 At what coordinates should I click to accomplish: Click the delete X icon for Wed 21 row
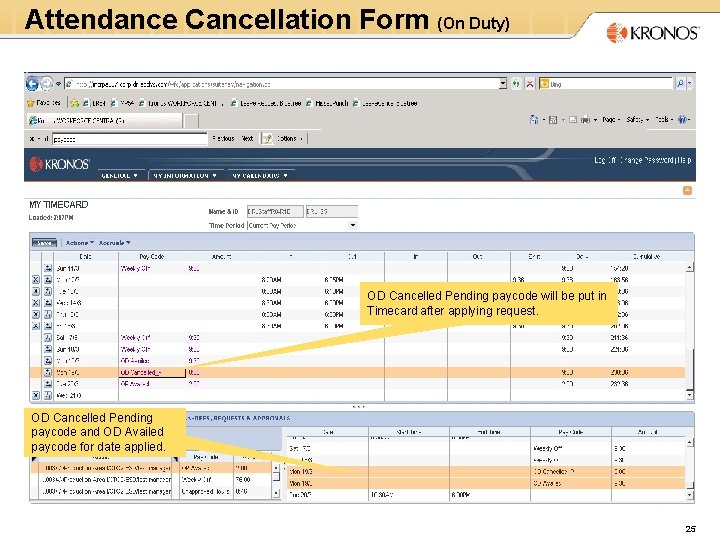tap(36, 395)
